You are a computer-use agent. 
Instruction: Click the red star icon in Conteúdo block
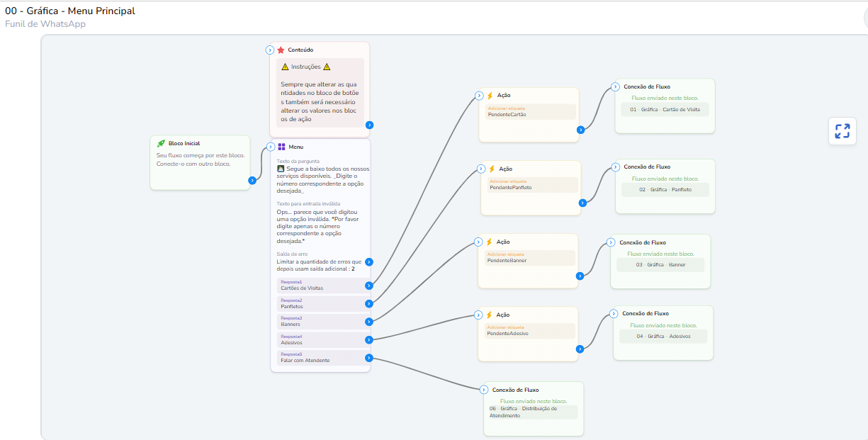pos(281,50)
